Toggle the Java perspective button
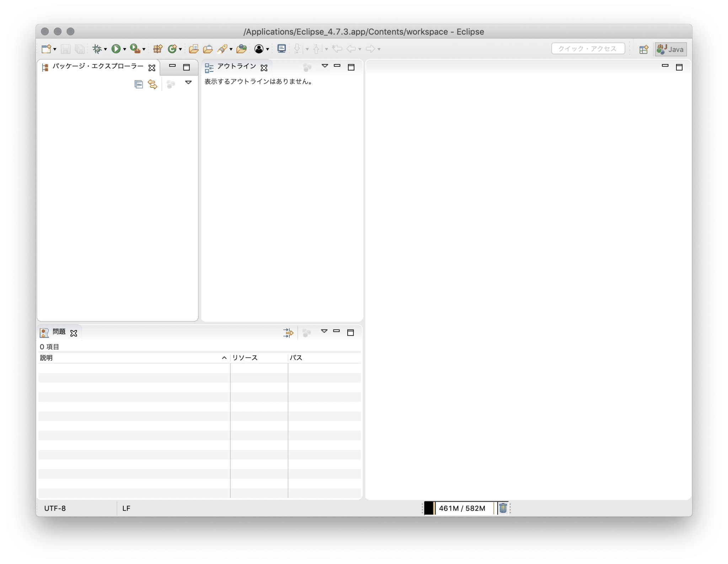This screenshot has width=728, height=564. [671, 49]
